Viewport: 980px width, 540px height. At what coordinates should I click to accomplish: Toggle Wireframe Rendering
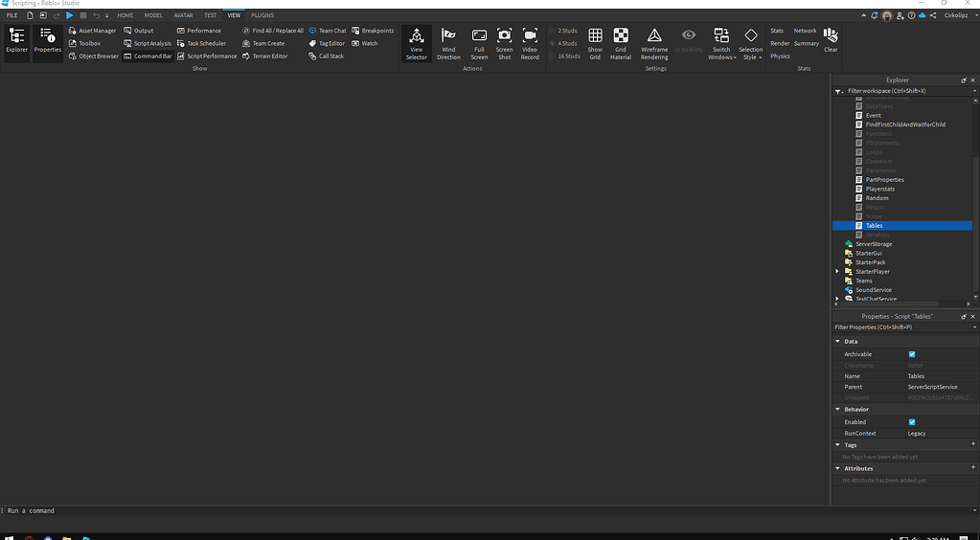pyautogui.click(x=654, y=44)
